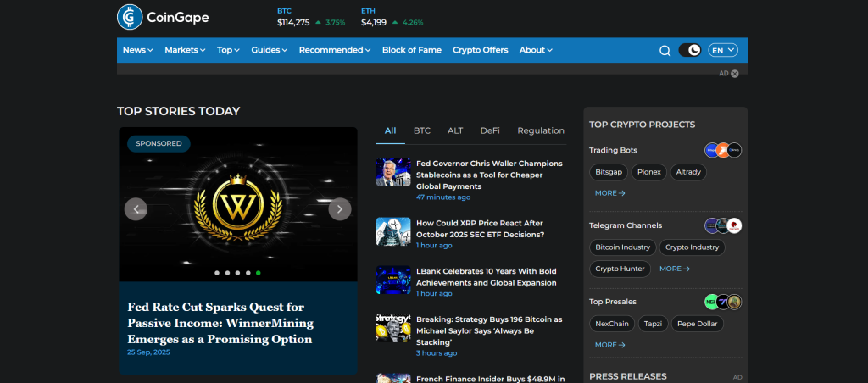This screenshot has height=383, width=868.
Task: Open LBank Celebrates 10 Years article
Action: point(487,277)
